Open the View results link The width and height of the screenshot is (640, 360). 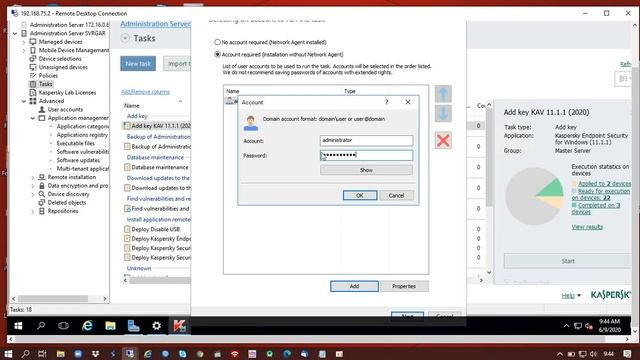[587, 227]
